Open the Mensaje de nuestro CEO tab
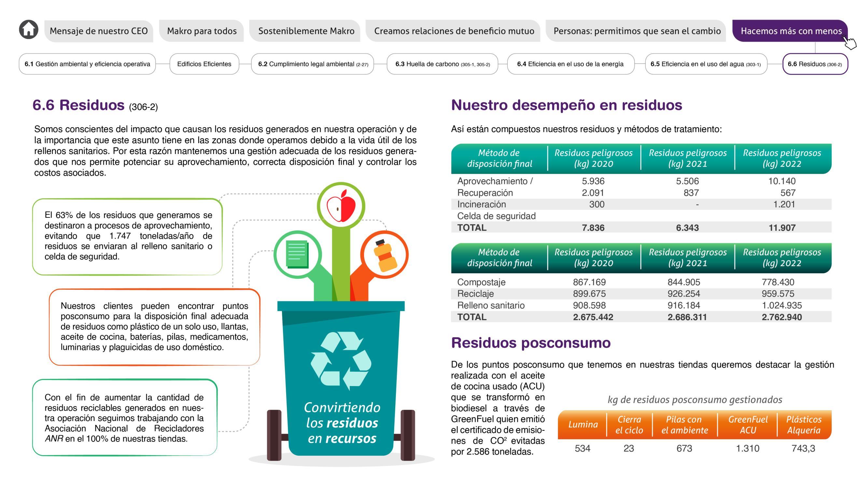The image size is (868, 488). click(x=98, y=31)
